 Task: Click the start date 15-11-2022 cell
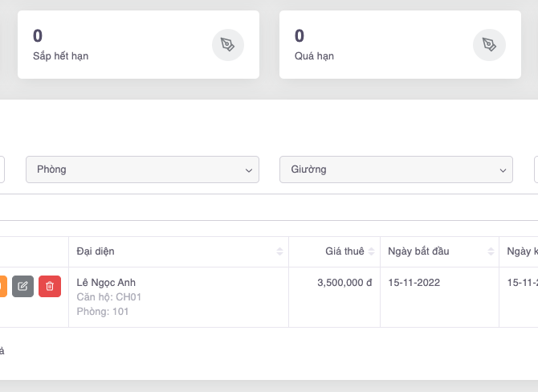coord(414,283)
